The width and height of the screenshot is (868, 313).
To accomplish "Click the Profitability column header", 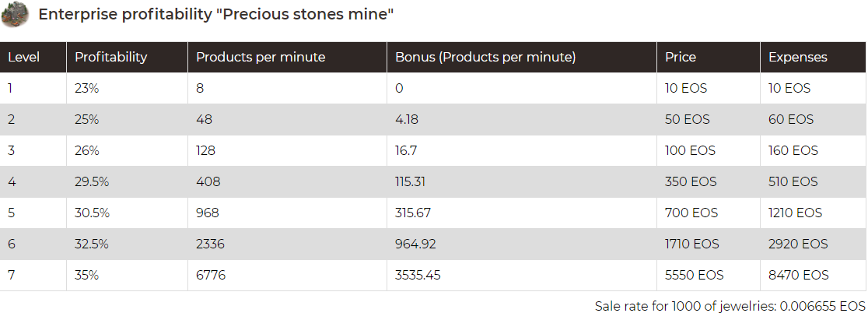I will 110,57.
